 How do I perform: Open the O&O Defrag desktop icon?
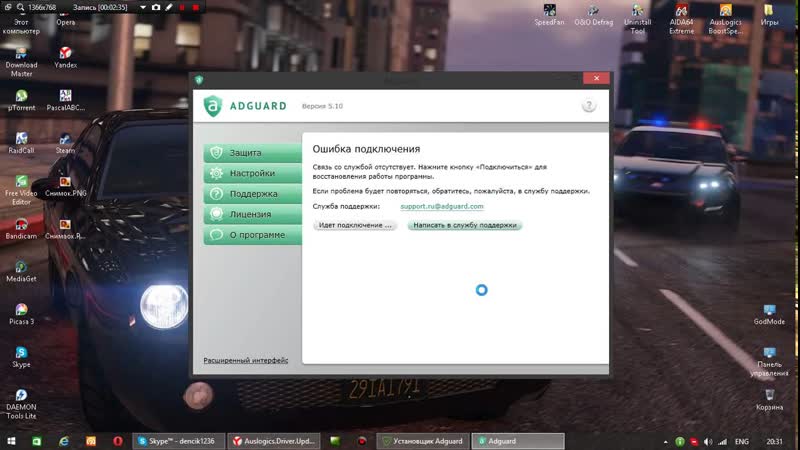coord(593,15)
